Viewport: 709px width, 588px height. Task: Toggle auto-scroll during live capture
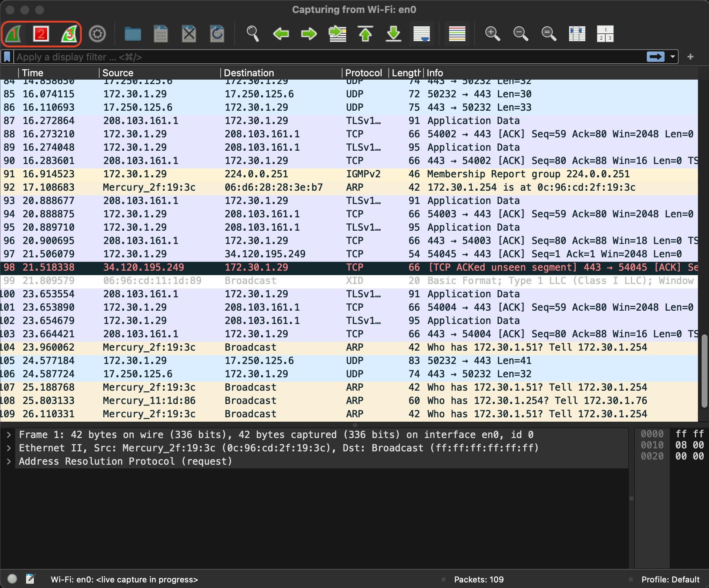click(x=422, y=34)
